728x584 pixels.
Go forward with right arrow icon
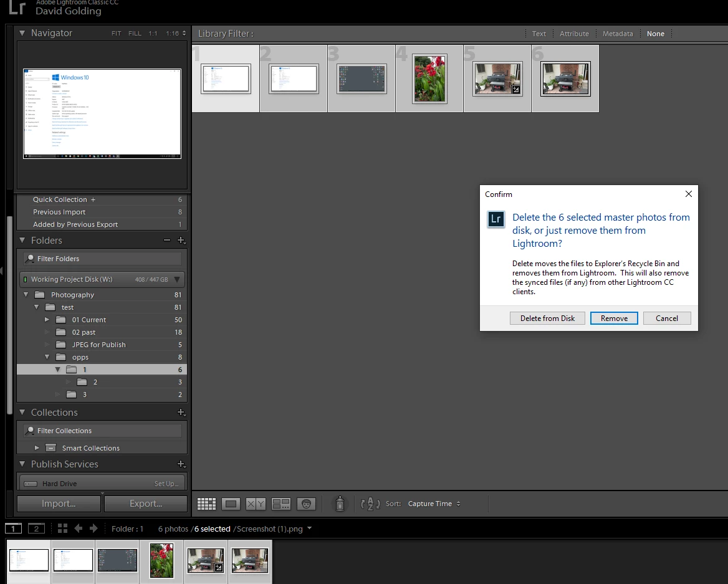coord(93,529)
